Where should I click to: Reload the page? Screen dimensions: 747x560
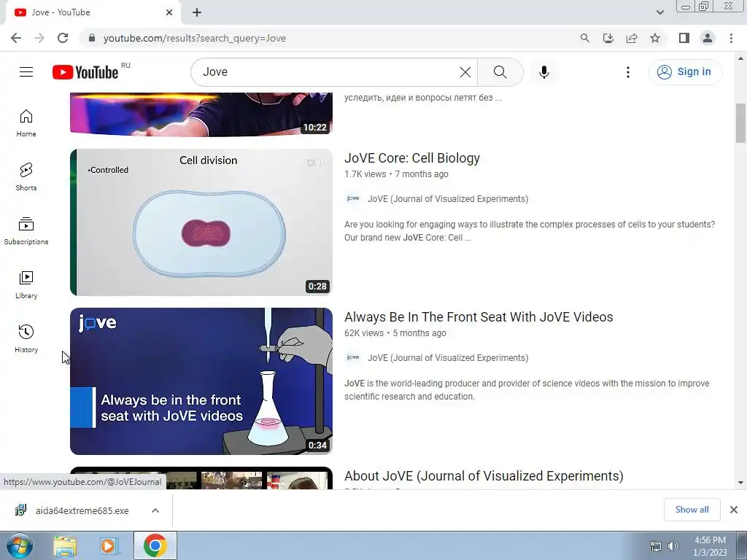point(63,38)
